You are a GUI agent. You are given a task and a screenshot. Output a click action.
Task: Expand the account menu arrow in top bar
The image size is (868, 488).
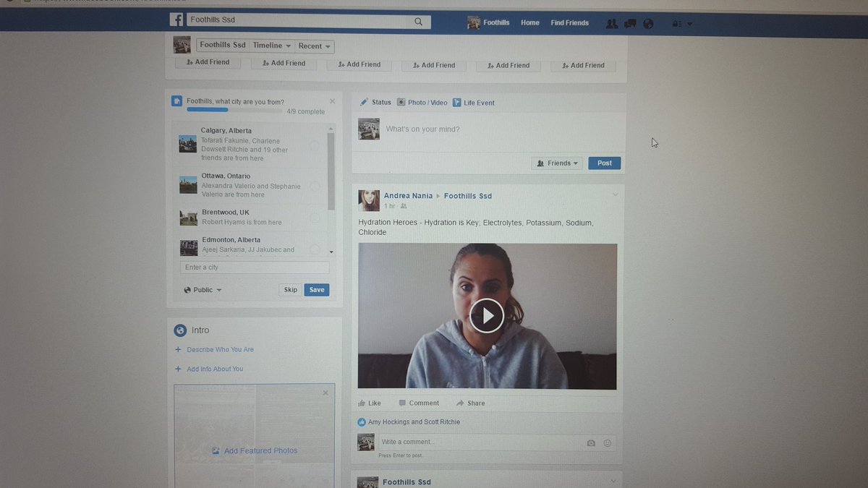pos(689,24)
